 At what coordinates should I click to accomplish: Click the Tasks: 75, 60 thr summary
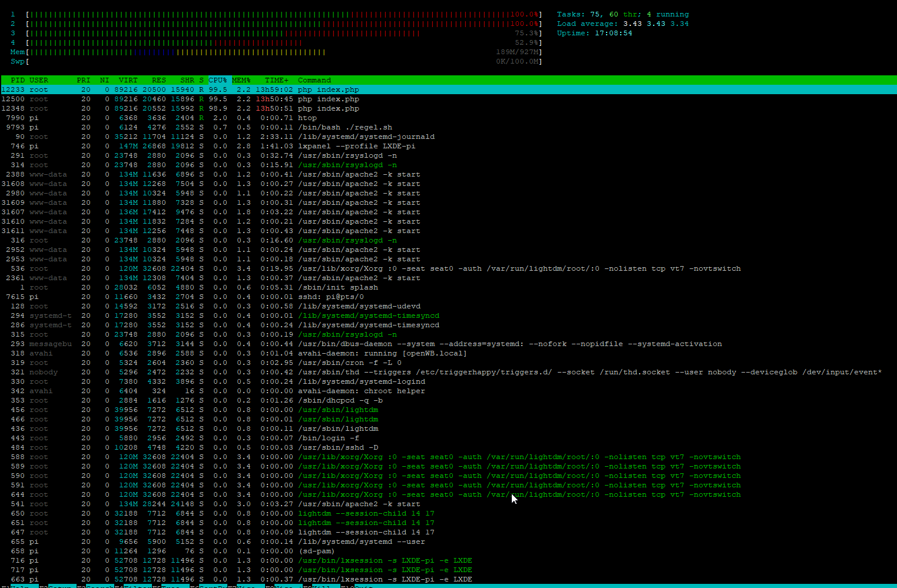623,14
